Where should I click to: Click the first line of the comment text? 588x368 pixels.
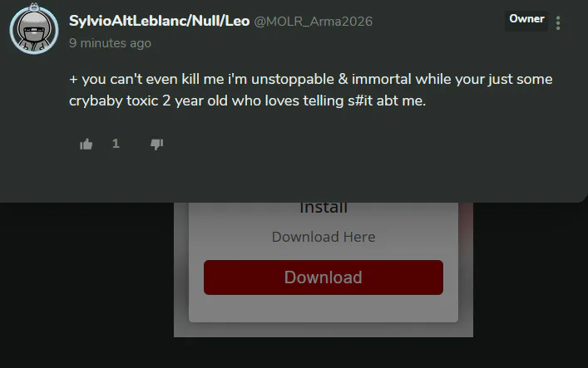(310, 80)
